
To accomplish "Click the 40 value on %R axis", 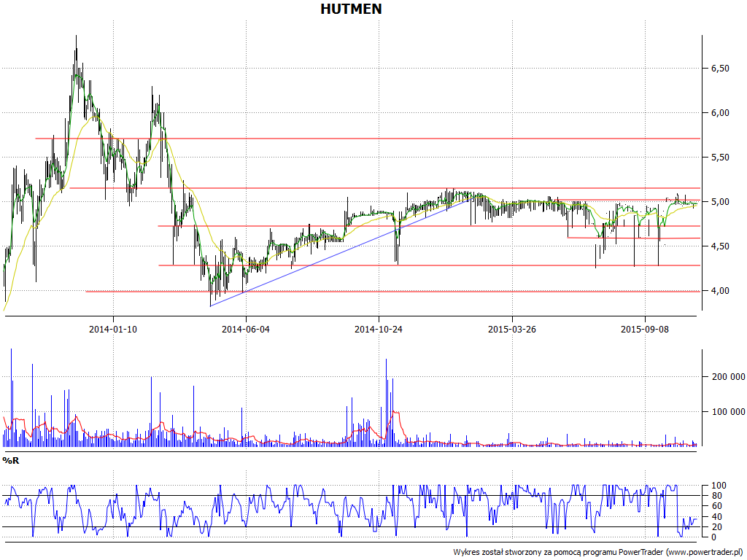I will pyautogui.click(x=716, y=517).
